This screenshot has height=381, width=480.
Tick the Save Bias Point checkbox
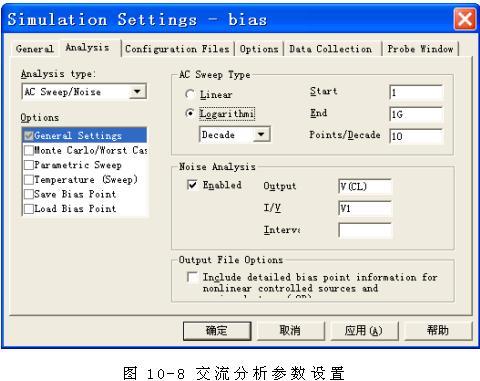[x=29, y=194]
